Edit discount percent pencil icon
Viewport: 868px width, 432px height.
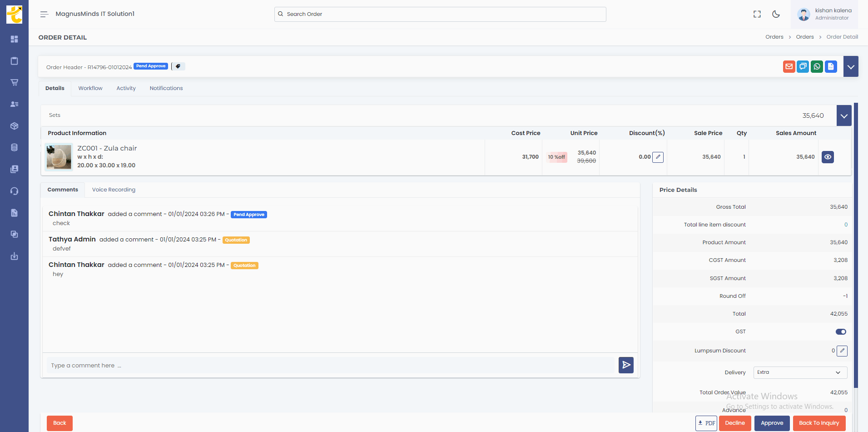tap(658, 157)
